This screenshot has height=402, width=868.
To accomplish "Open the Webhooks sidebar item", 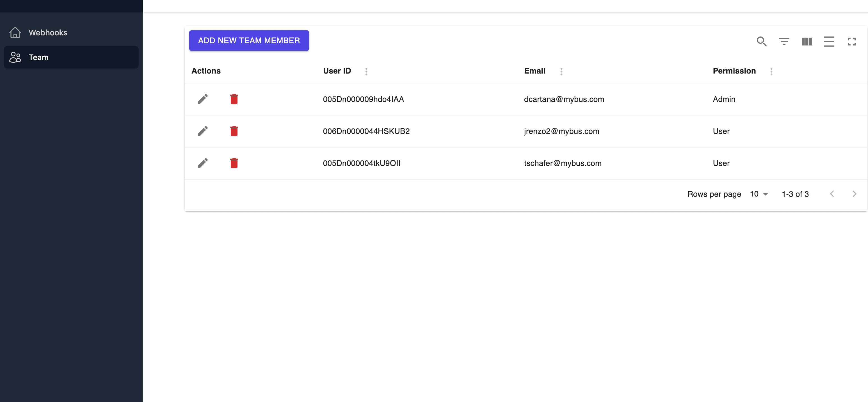I will 71,32.
